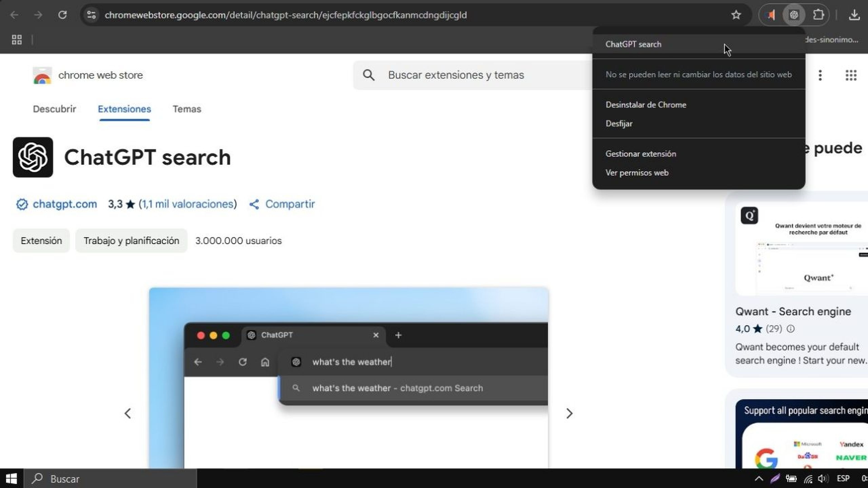The height and width of the screenshot is (488, 868).
Task: Show hidden system tray icons
Action: coord(759,478)
